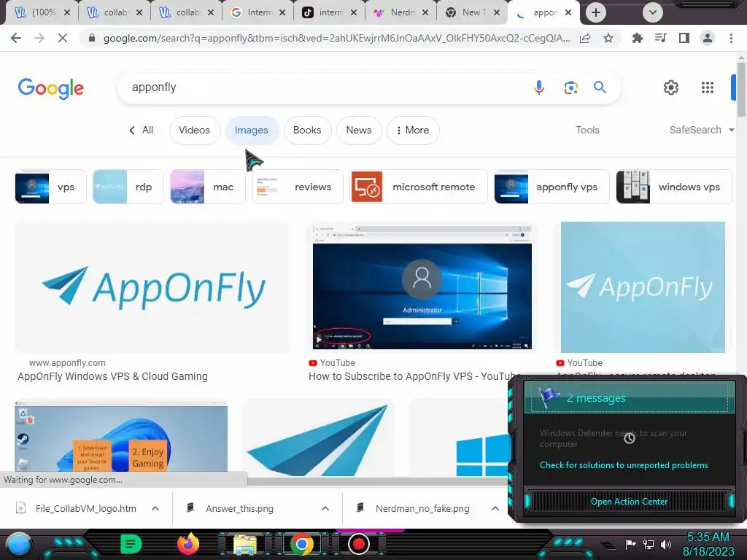747x560 pixels.
Task: Click the red record taskbar icon
Action: 359,544
